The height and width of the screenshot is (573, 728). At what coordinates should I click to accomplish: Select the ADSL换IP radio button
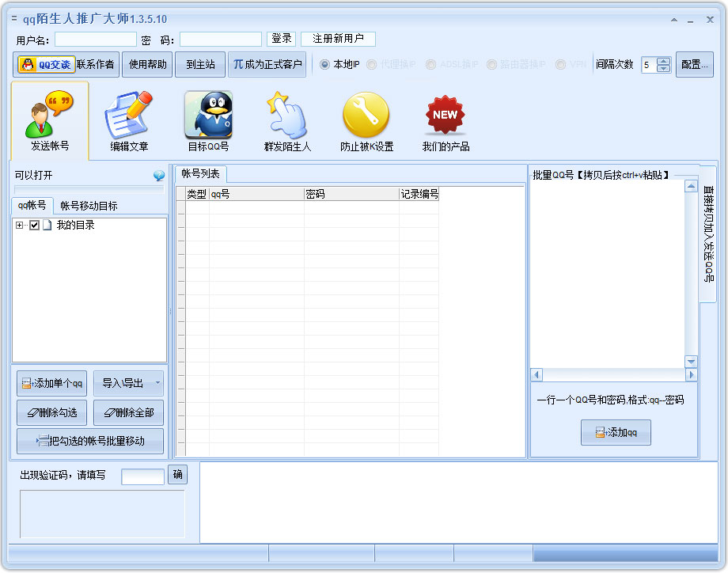430,65
